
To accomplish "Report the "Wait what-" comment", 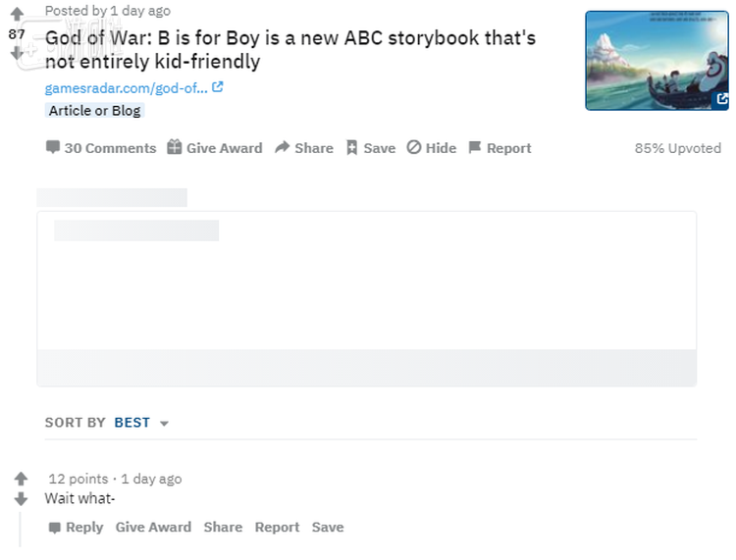I will click(x=277, y=528).
